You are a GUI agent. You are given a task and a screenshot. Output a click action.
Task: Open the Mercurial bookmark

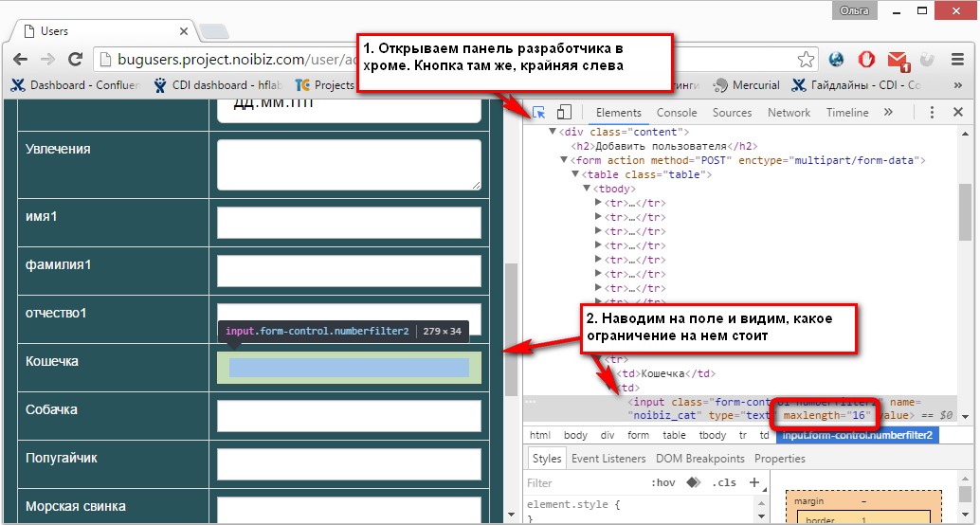[x=747, y=85]
